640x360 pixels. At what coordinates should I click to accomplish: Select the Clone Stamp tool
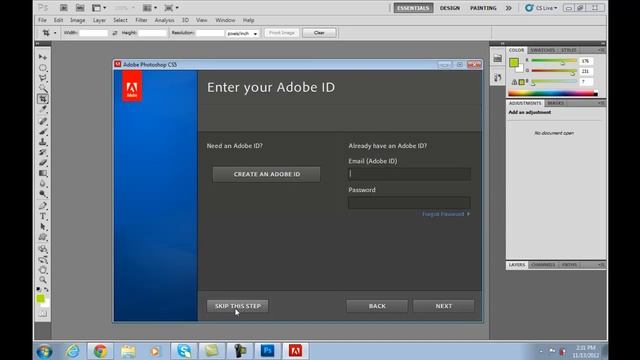[x=42, y=142]
